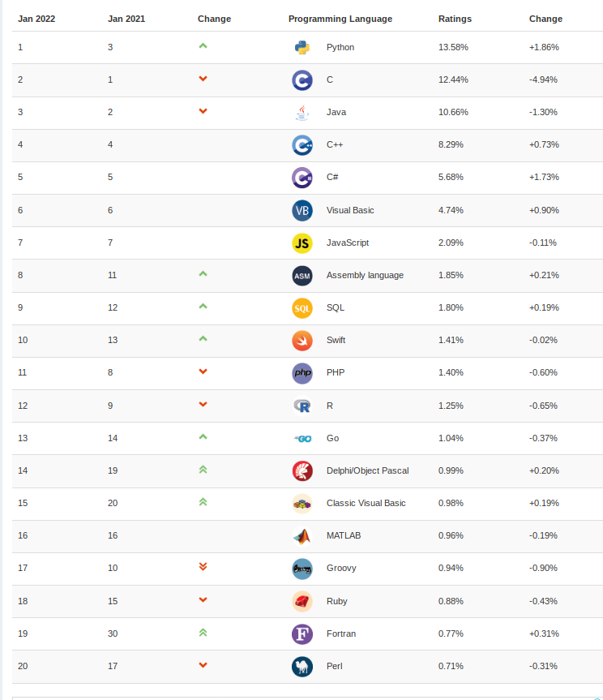Click the 13.58% rating for Python
This screenshot has height=700, width=603.
click(x=453, y=47)
